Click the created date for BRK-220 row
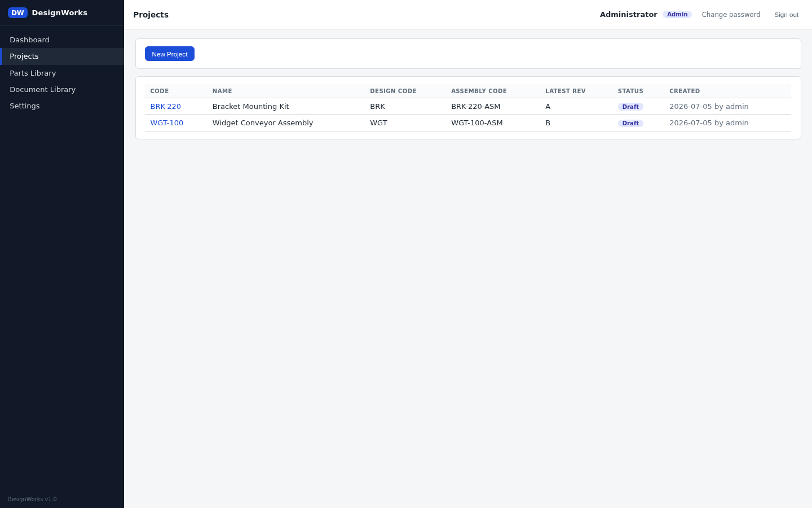Viewport: 812px width, 508px height. pyautogui.click(x=709, y=106)
